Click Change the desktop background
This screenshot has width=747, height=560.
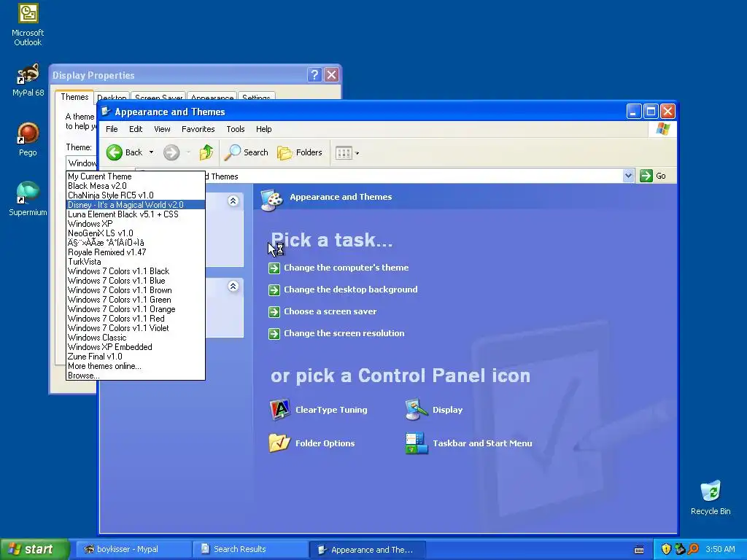[351, 289]
